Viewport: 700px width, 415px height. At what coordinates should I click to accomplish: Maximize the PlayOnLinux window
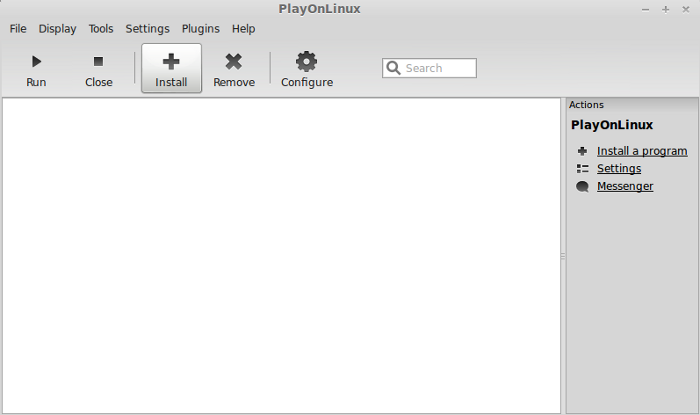666,9
